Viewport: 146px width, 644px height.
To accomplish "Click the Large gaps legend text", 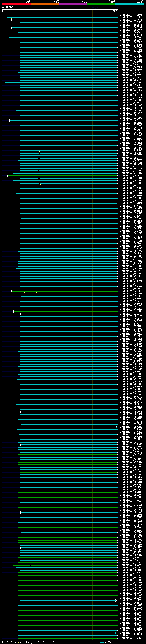I will point(28,642).
